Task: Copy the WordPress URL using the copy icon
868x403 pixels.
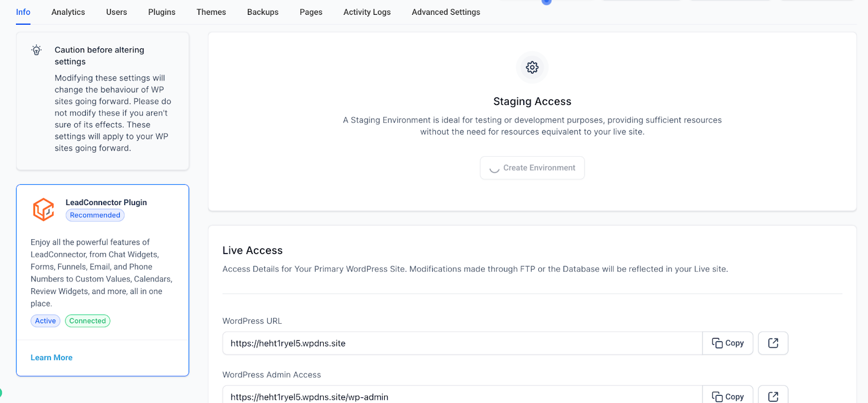Action: tap(727, 343)
